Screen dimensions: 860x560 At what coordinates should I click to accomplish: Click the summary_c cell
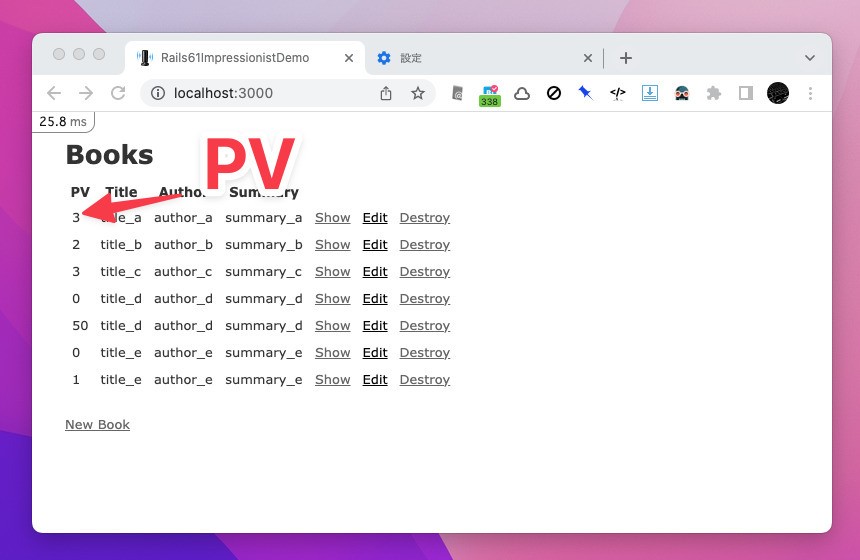pos(263,272)
